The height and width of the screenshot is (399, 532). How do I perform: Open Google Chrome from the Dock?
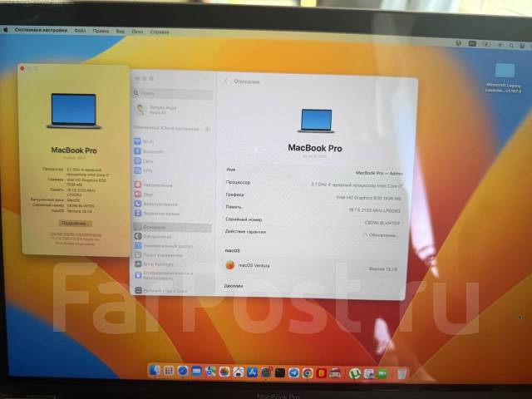[308, 373]
